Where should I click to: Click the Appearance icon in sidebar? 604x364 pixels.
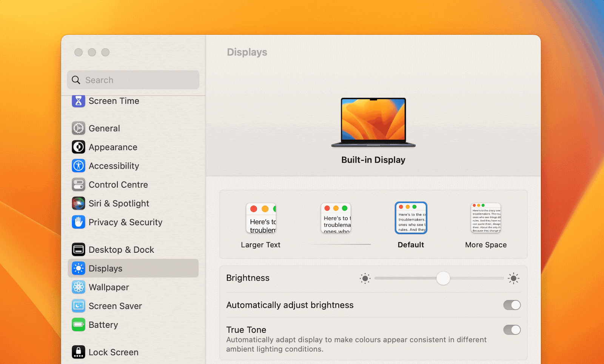tap(79, 147)
